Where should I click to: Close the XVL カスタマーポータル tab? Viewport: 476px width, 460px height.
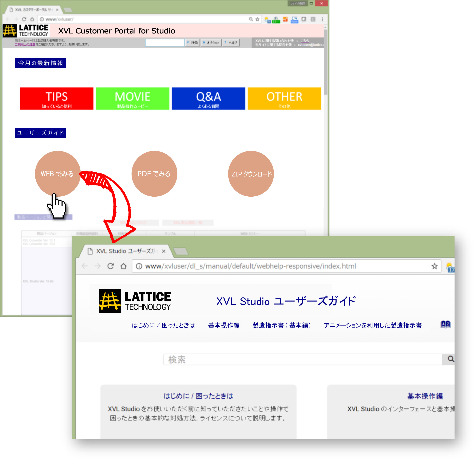(57, 10)
